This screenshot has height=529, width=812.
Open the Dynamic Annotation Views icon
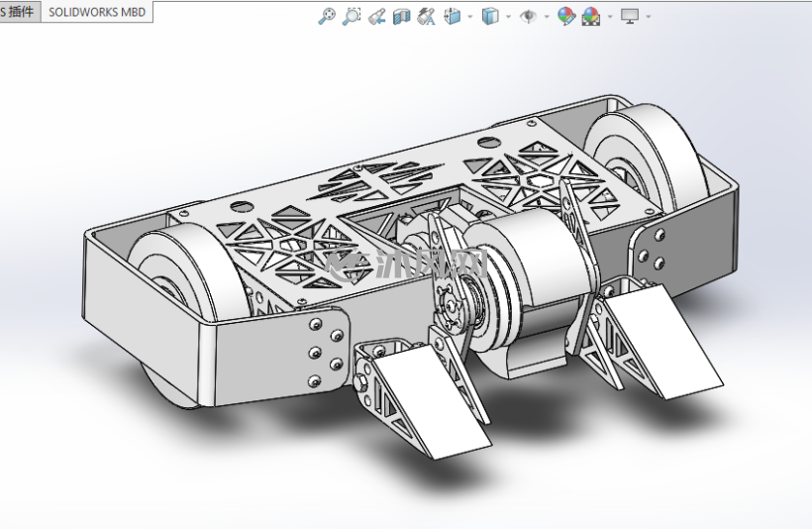pos(426,16)
